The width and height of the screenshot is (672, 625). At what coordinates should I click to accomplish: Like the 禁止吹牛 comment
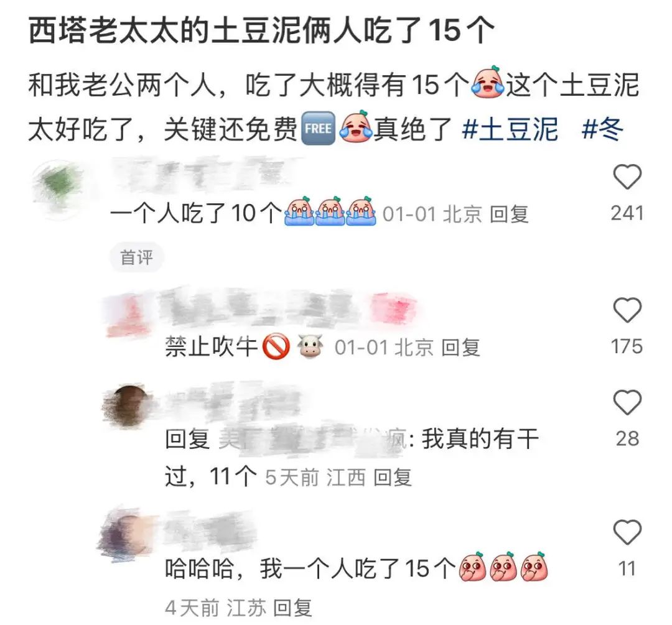click(627, 309)
